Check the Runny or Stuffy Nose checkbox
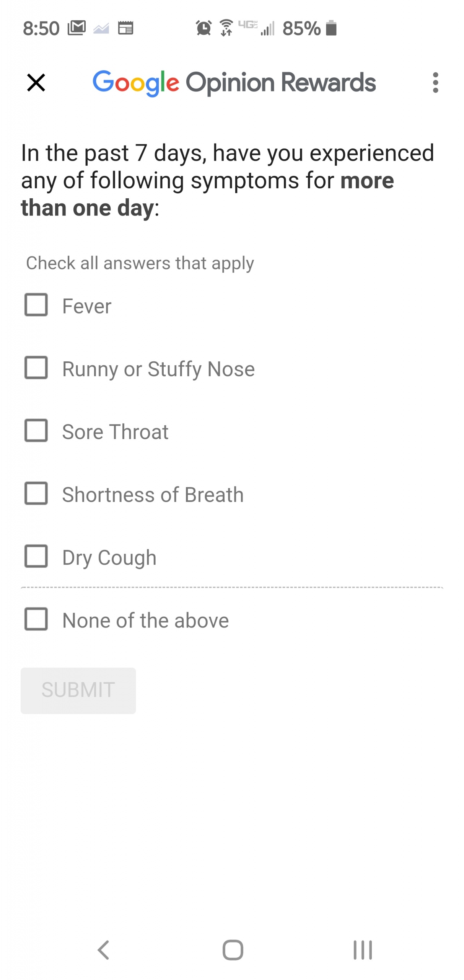The height and width of the screenshot is (980, 464). pyautogui.click(x=36, y=367)
